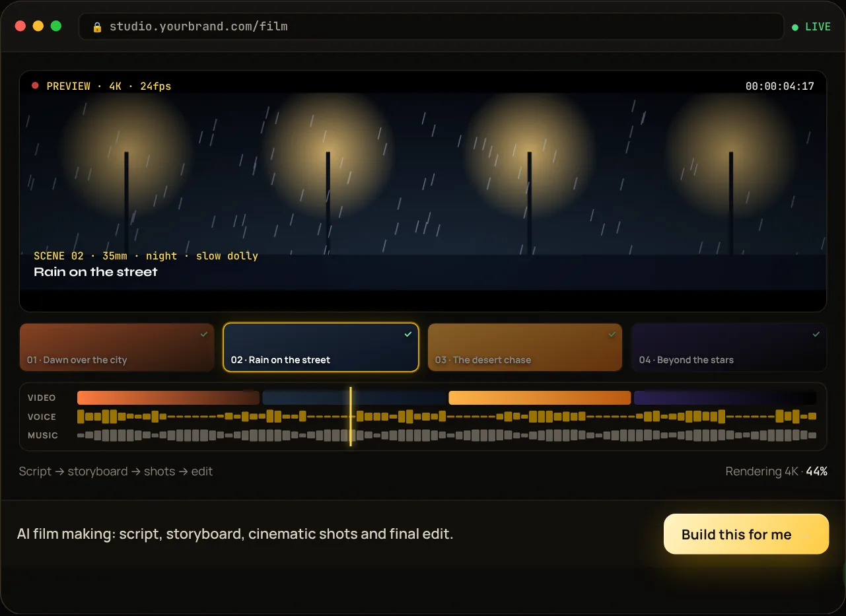
Task: Click the MUSIC track label
Action: pyautogui.click(x=43, y=435)
